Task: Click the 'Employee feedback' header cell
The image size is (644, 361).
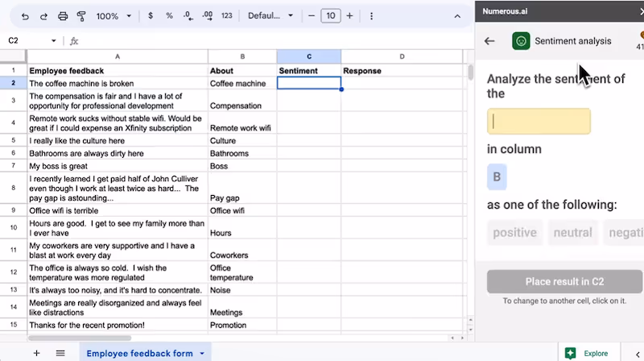Action: (118, 71)
